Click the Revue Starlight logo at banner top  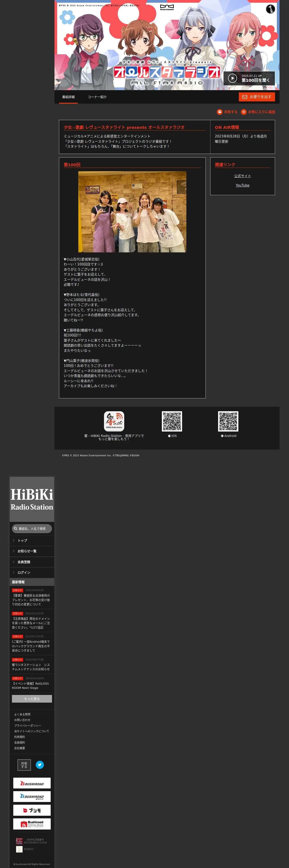click(167, 7)
